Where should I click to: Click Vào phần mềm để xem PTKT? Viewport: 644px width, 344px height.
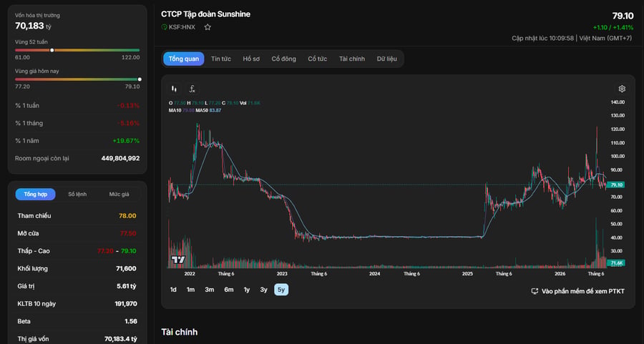point(582,291)
